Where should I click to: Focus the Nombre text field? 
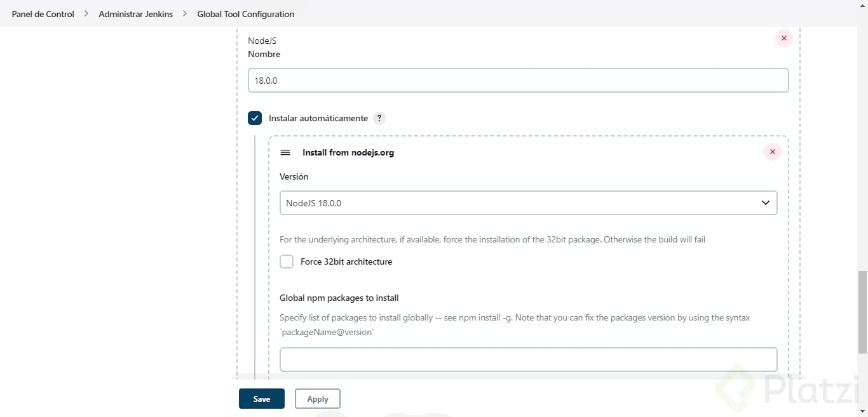click(518, 81)
